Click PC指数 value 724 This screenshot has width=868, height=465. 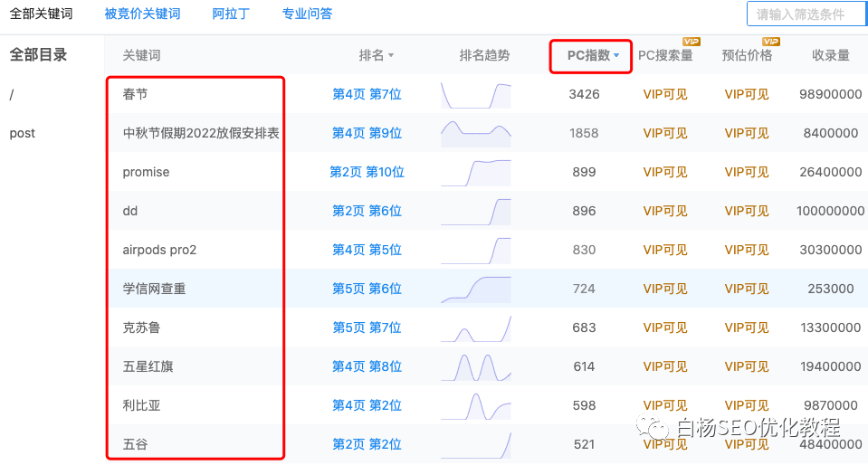(x=584, y=289)
